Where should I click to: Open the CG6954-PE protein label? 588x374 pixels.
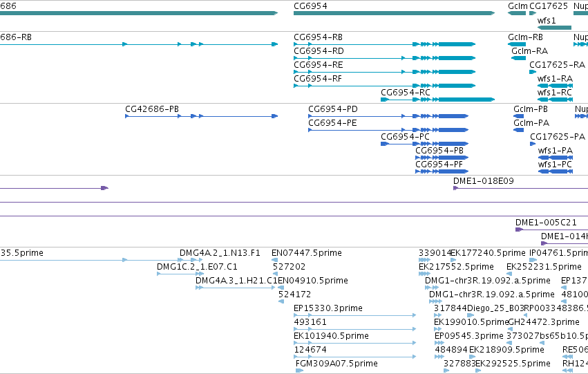pyautogui.click(x=332, y=123)
